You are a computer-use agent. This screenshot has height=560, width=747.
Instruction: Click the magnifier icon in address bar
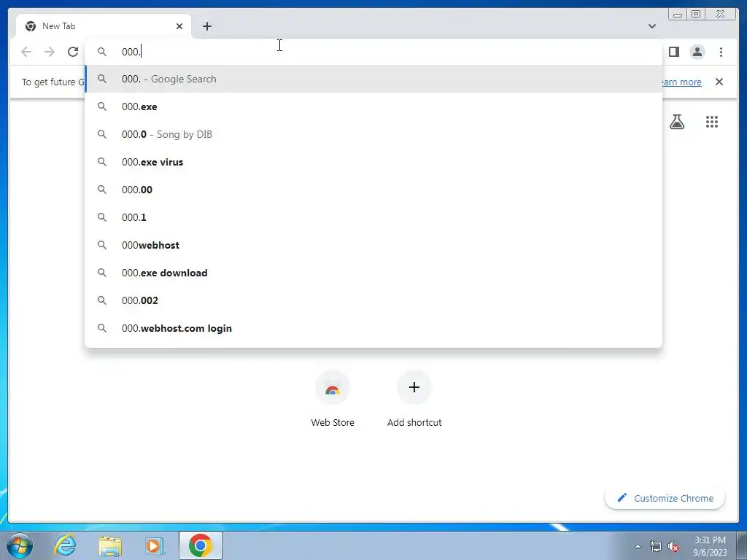102,52
